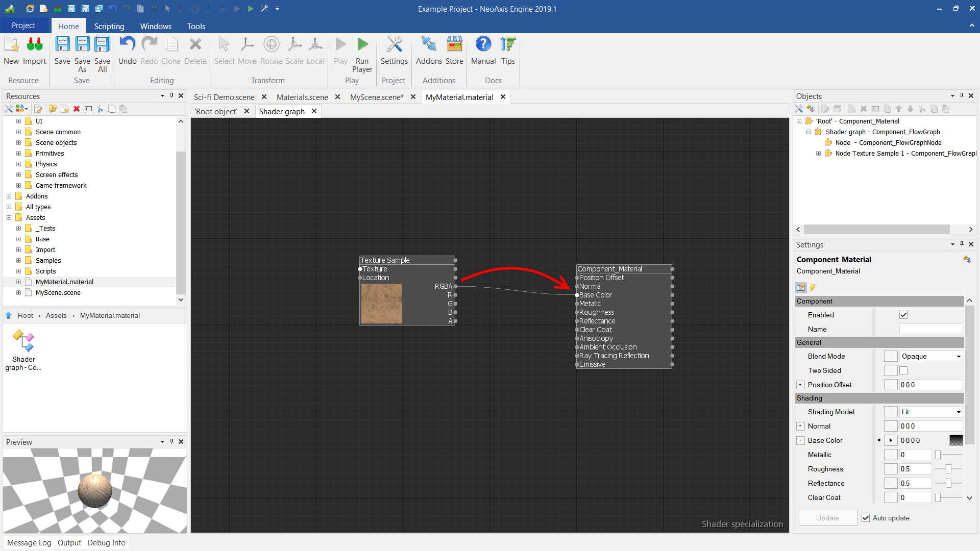This screenshot has height=551, width=980.
Task: Expand the Samples folder in Assets
Action: click(x=18, y=261)
